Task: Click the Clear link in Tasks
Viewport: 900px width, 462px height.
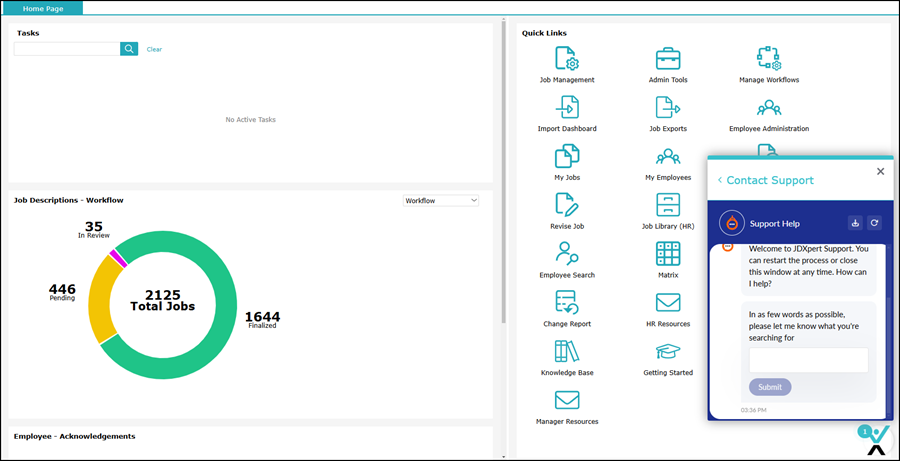Action: tap(154, 49)
